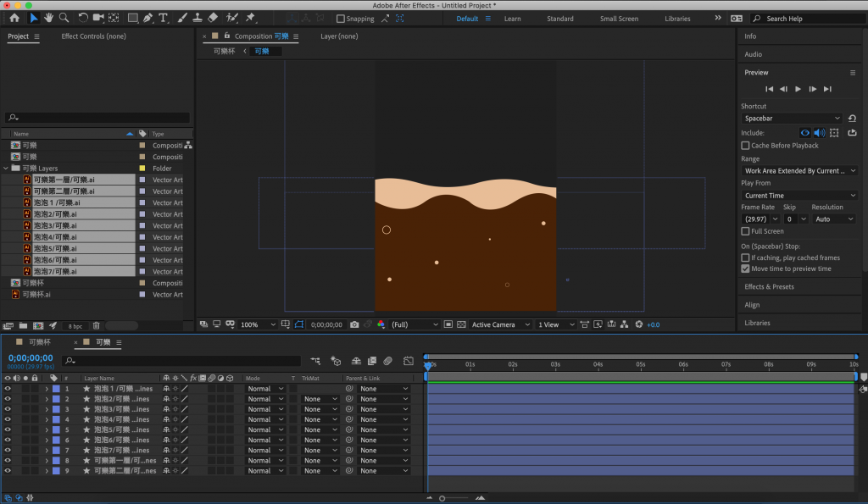Select the Pen tool
This screenshot has height=504, width=868.
148,18
